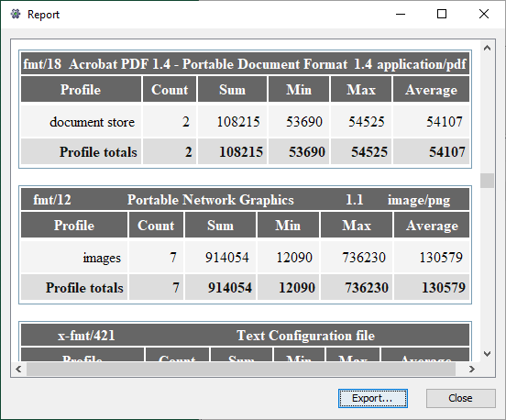Click 'images' profile cell
This screenshot has width=506, height=420.
click(x=74, y=258)
